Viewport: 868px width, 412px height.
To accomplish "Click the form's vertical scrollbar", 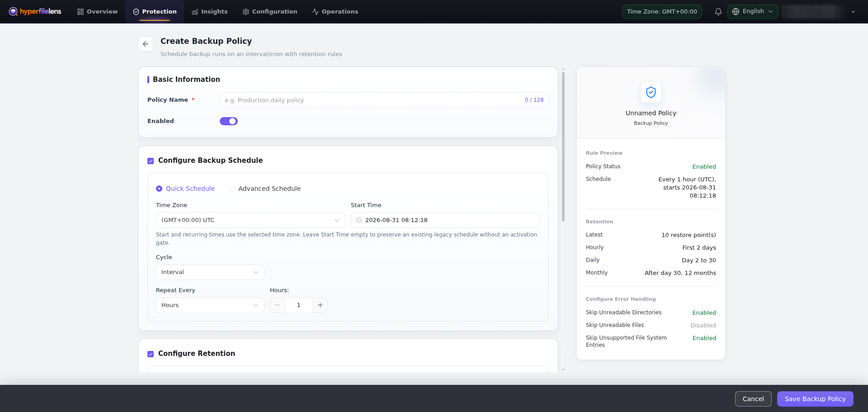I will (563, 147).
